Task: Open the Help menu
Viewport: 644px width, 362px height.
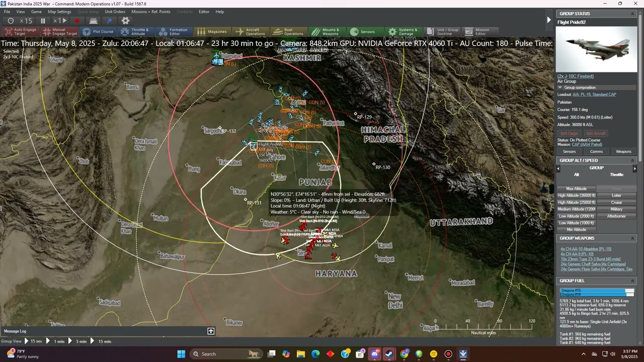Action: pos(220,12)
